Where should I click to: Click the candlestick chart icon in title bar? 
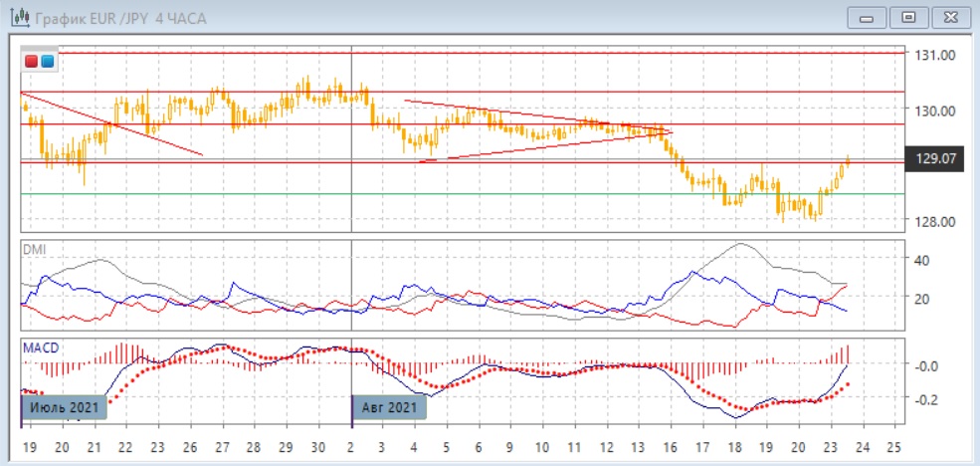coord(18,19)
